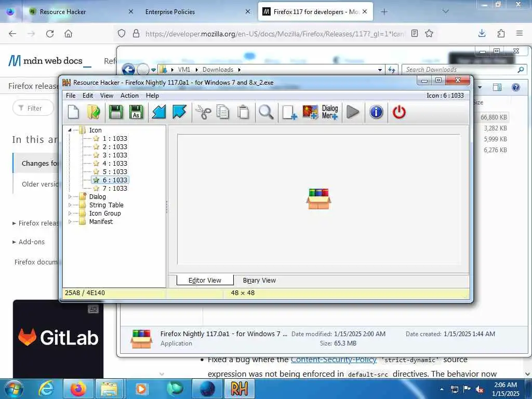Open Internet Explorer from the taskbar
Viewport: 532px width, 399px height.
click(x=46, y=389)
